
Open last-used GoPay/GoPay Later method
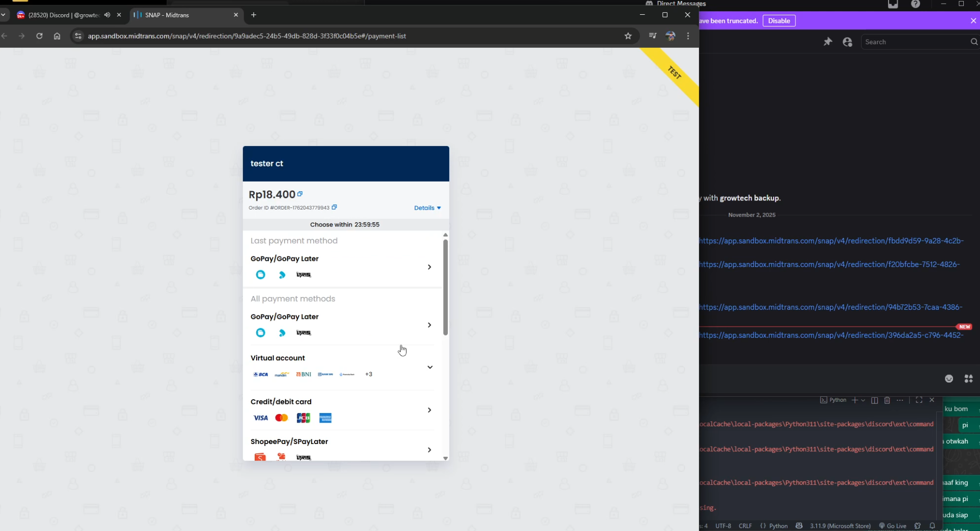(x=343, y=267)
